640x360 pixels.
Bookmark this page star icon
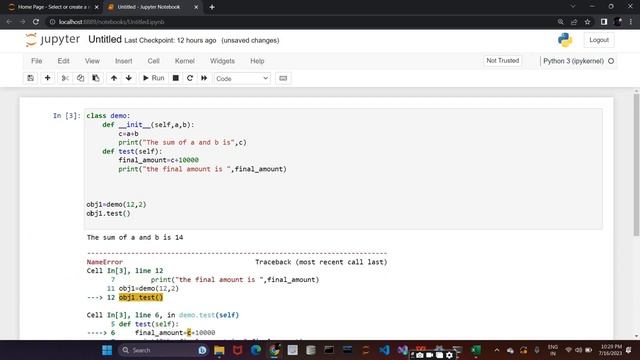[x=587, y=22]
